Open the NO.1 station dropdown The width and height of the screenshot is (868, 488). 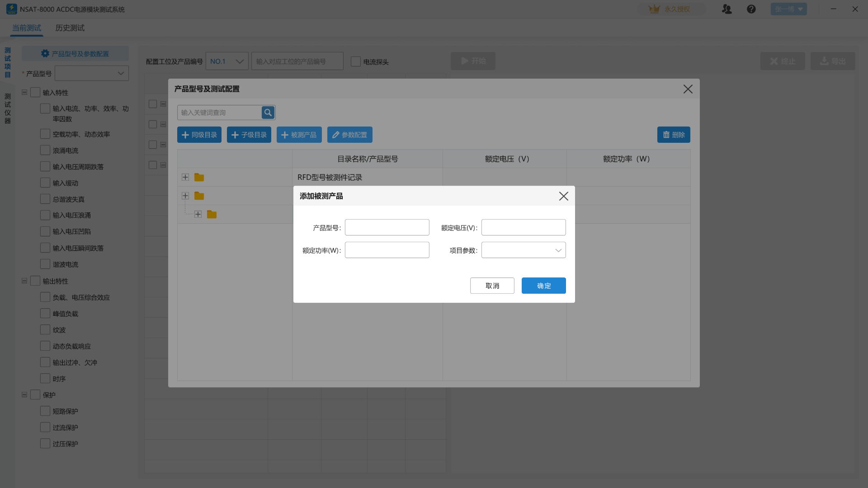226,61
